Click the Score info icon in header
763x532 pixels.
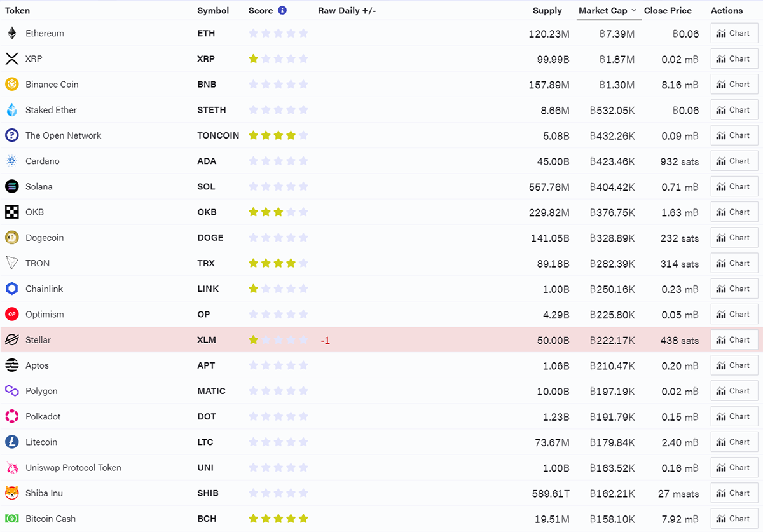pos(282,10)
